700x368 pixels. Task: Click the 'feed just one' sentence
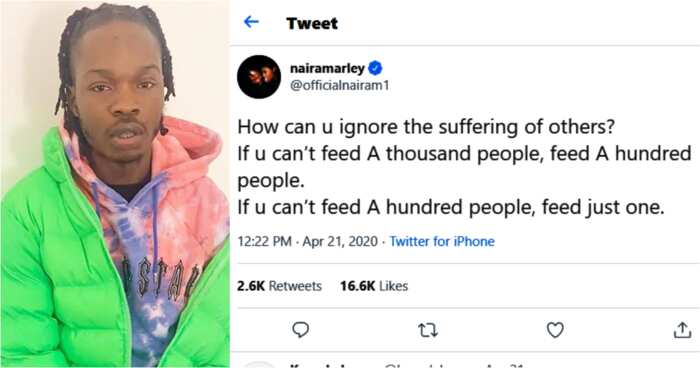(451, 208)
